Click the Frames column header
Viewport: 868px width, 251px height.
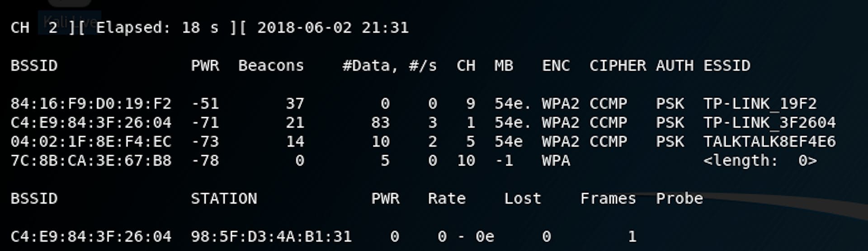pyautogui.click(x=608, y=199)
